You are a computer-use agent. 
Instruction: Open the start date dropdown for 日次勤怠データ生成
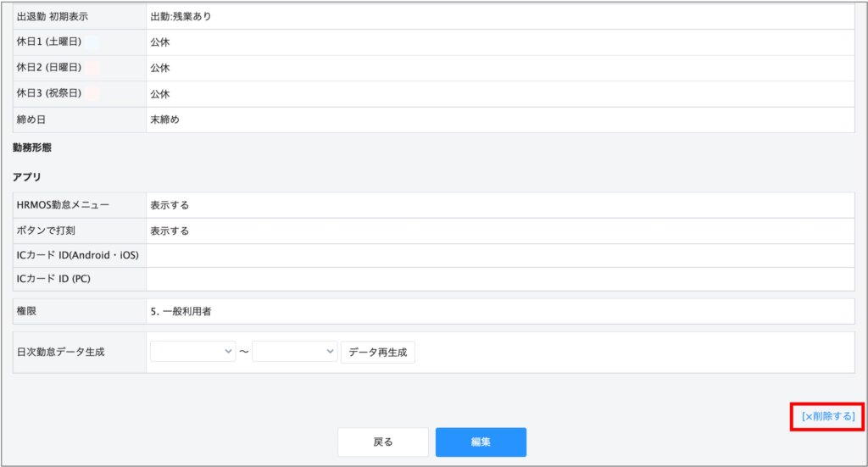192,352
